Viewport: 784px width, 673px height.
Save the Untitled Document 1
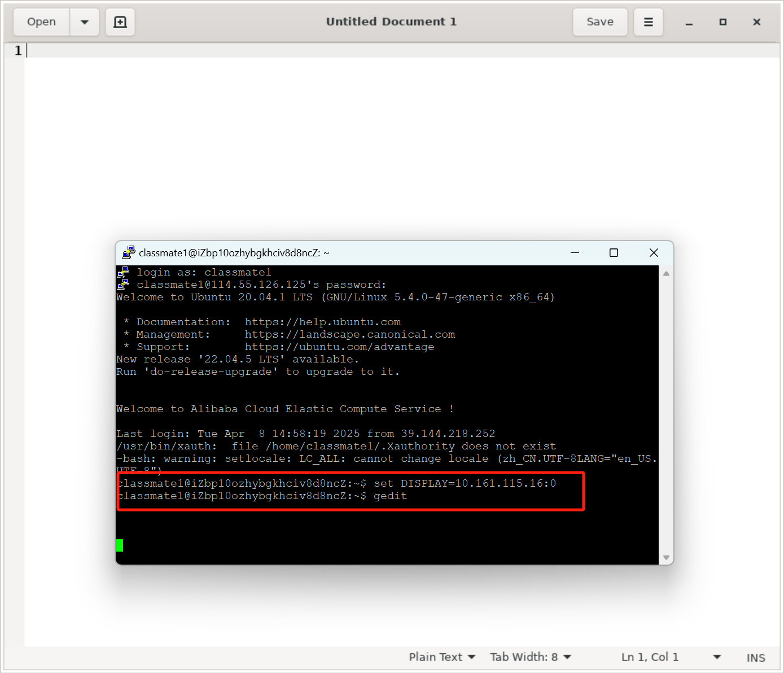click(600, 22)
